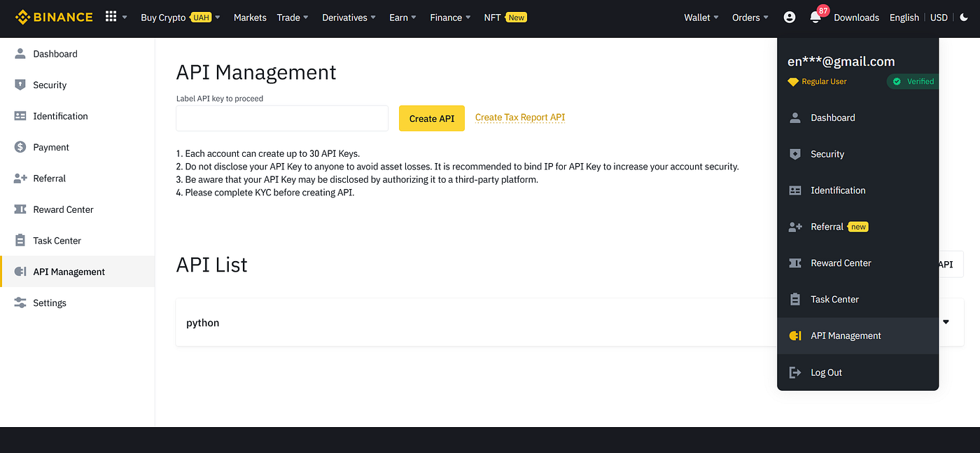Click the Regular User diamond icon
The width and height of the screenshot is (980, 453).
coord(793,82)
